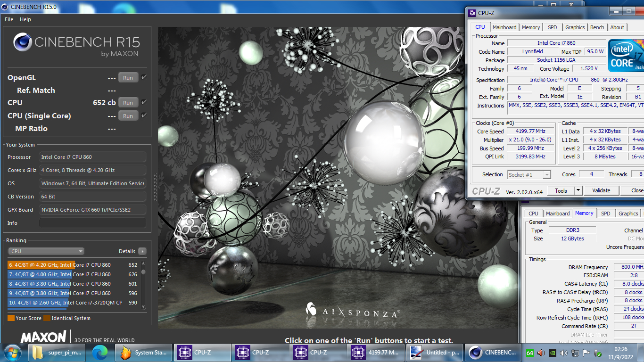
Task: Expand ranking Details arrow button
Action: coord(142,251)
